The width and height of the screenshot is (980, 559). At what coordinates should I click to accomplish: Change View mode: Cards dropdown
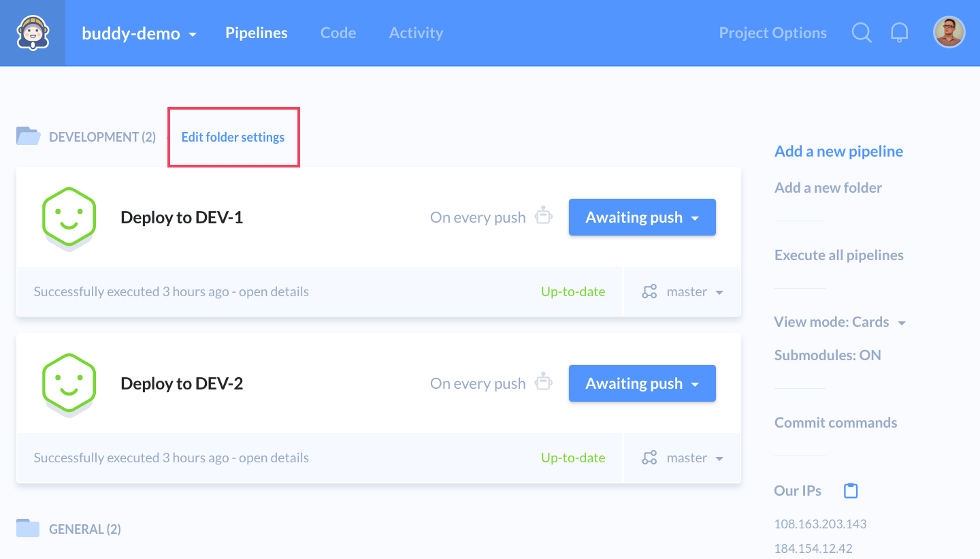tap(840, 322)
